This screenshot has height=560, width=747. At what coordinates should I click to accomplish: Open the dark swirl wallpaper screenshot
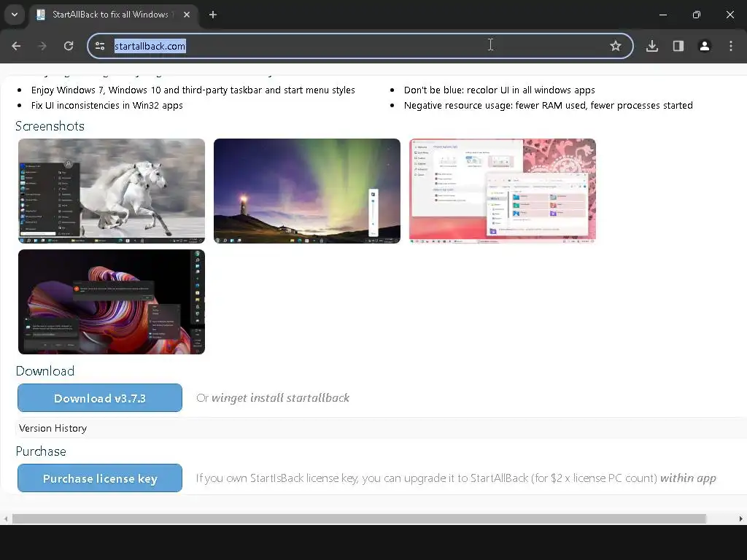point(112,302)
